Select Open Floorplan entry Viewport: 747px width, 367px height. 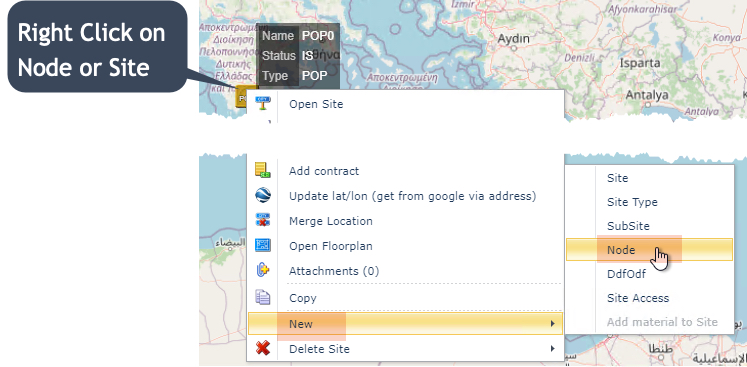click(x=405, y=246)
